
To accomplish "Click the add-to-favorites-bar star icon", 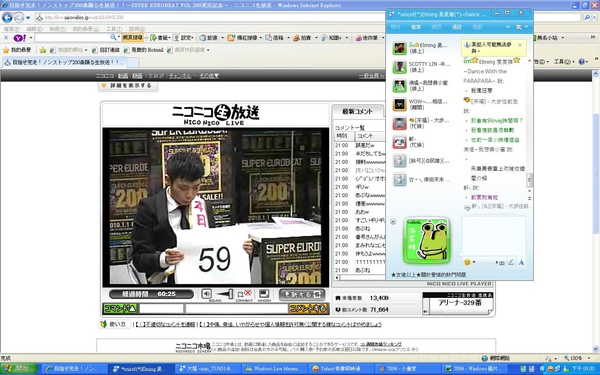I will click(42, 50).
